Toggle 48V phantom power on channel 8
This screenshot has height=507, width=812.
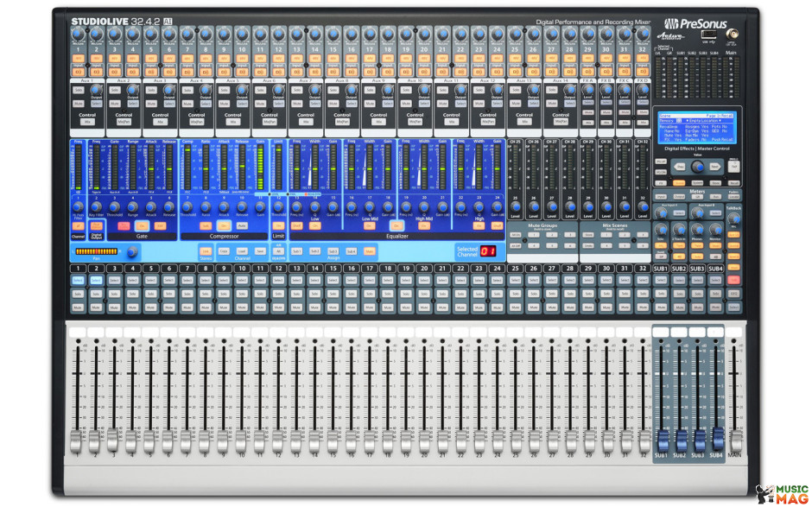click(206, 59)
